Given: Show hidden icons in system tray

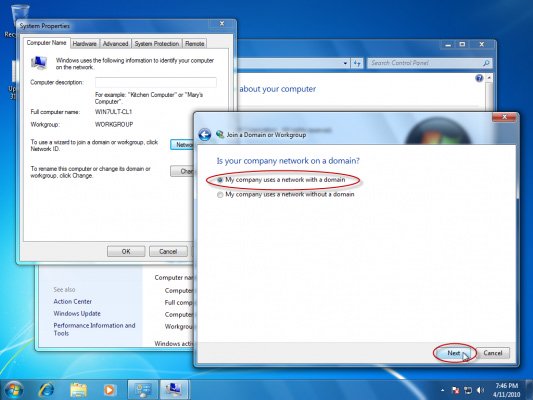Looking at the screenshot, I should coord(442,390).
